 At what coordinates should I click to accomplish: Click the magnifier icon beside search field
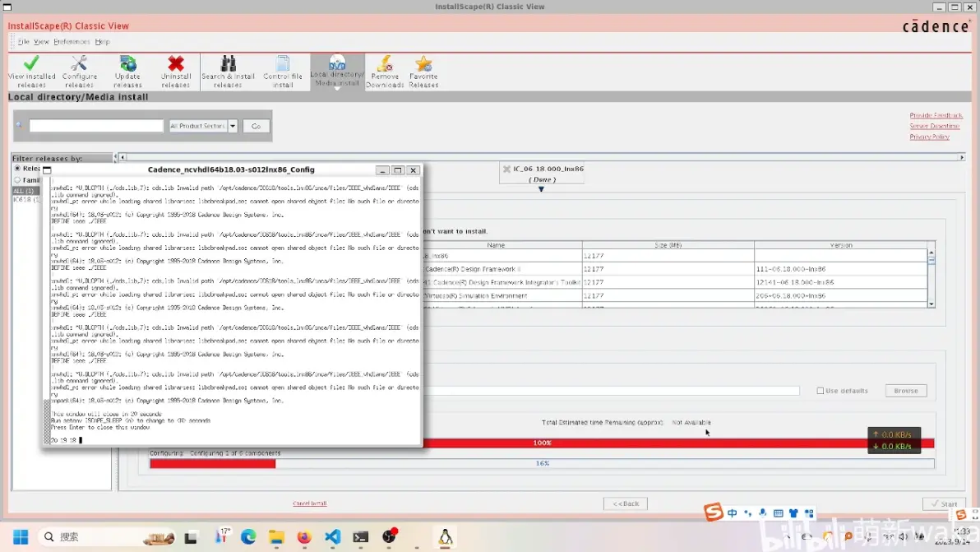tap(20, 126)
